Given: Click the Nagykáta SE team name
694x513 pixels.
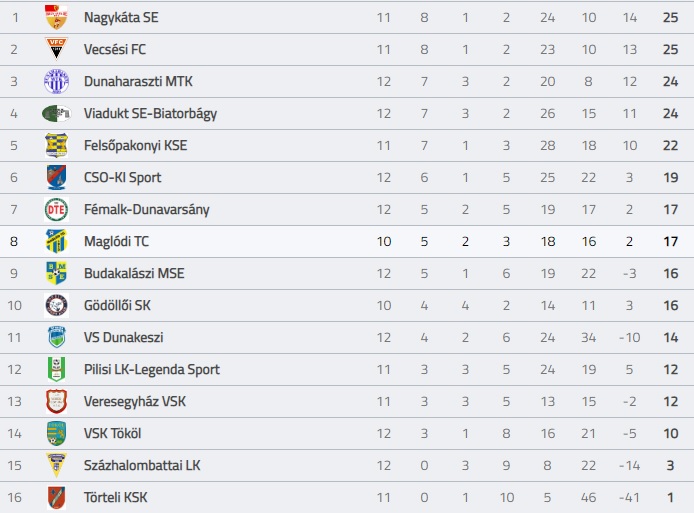Looking at the screenshot, I should 121,17.
